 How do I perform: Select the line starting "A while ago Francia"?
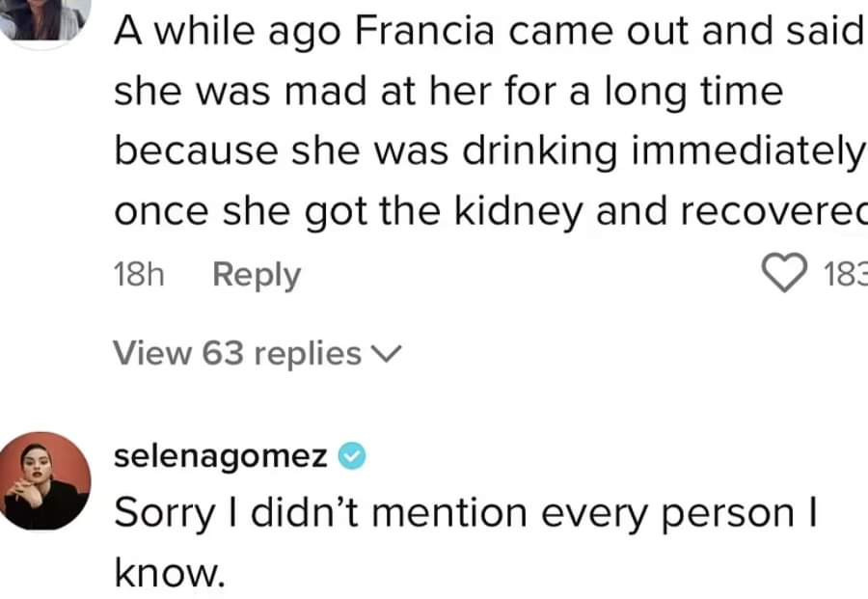(489, 31)
